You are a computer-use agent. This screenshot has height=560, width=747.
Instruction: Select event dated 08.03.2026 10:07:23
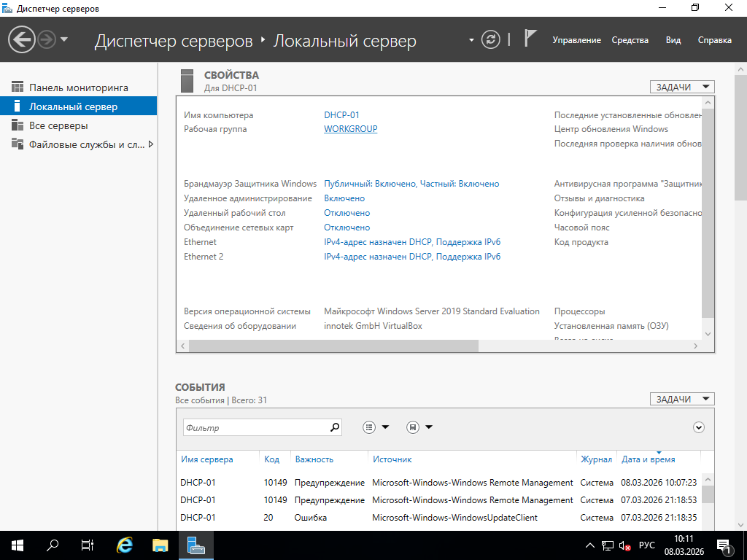pos(438,483)
